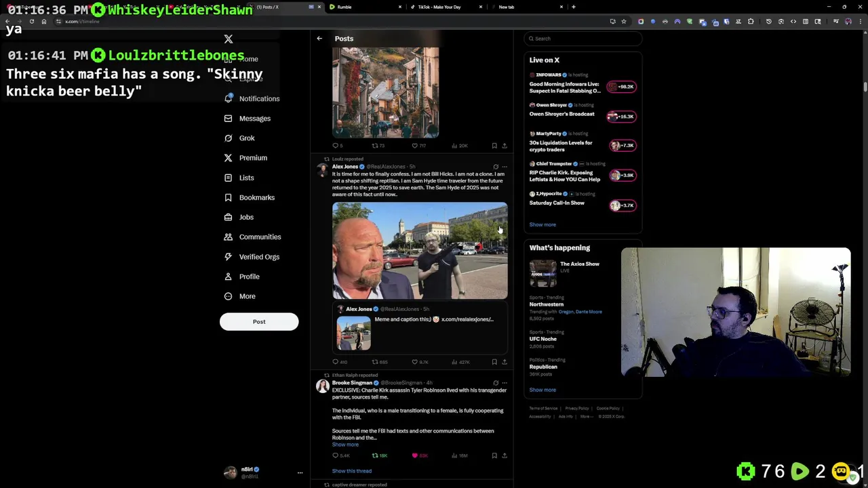Image resolution: width=868 pixels, height=488 pixels.
Task: Repost the street photo post
Action: tap(374, 146)
